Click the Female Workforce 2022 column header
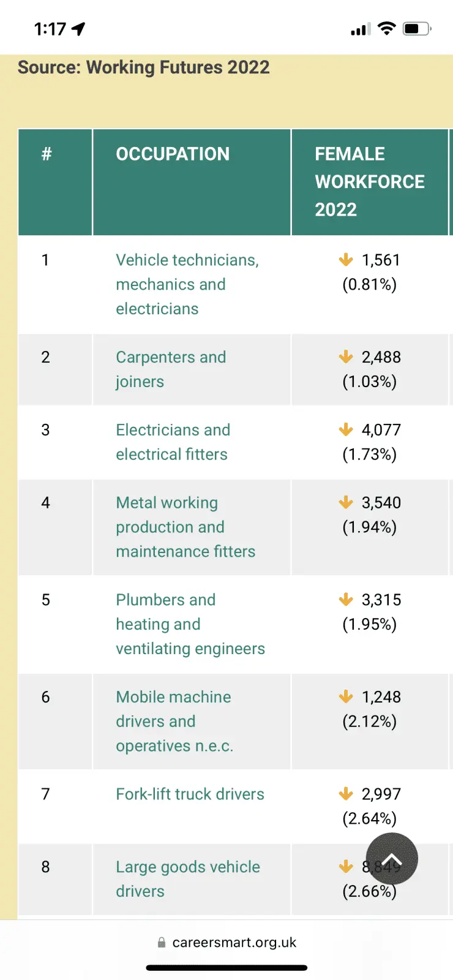Screen dimensions: 453x980 (x=369, y=182)
